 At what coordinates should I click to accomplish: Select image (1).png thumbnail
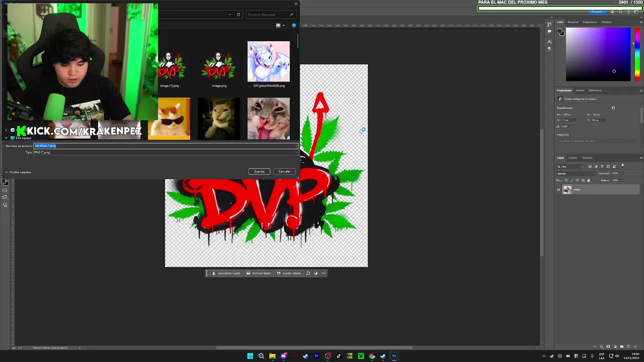[171, 66]
